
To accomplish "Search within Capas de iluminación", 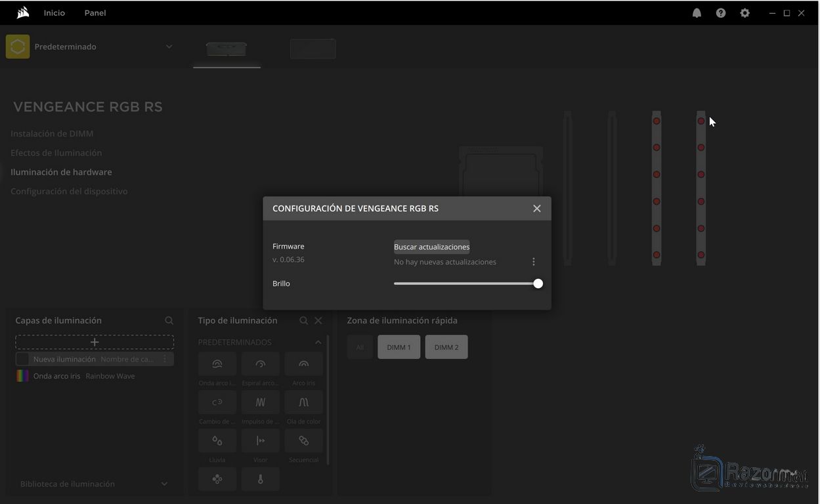I will click(x=169, y=320).
